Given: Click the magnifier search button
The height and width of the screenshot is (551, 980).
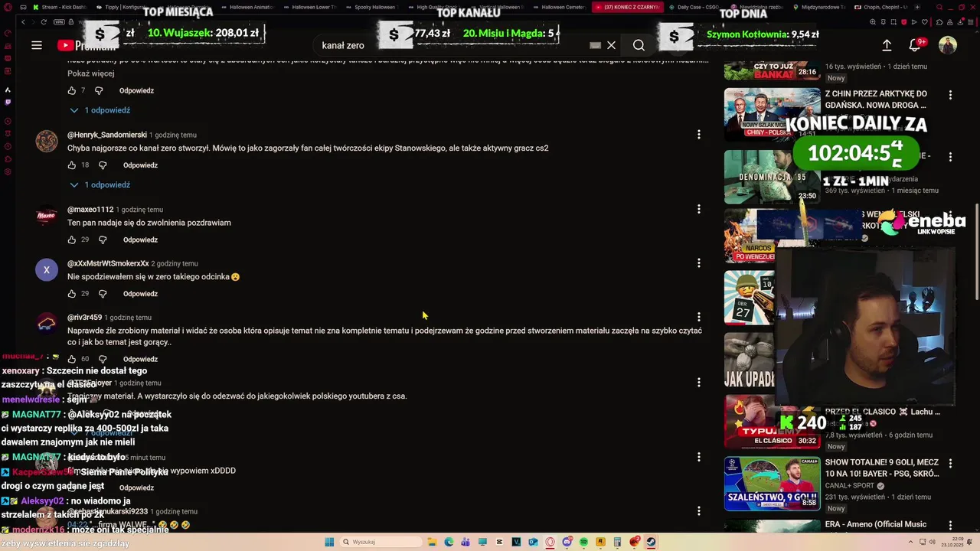Looking at the screenshot, I should click(639, 45).
